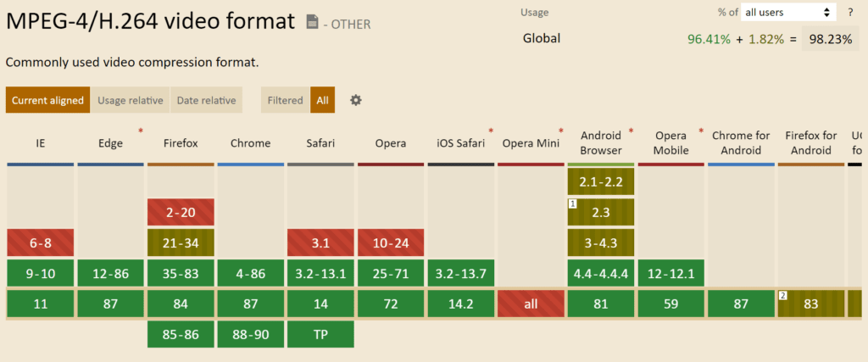Image resolution: width=868 pixels, height=362 pixels.
Task: Click the IE 6-8 version cell
Action: tap(40, 242)
